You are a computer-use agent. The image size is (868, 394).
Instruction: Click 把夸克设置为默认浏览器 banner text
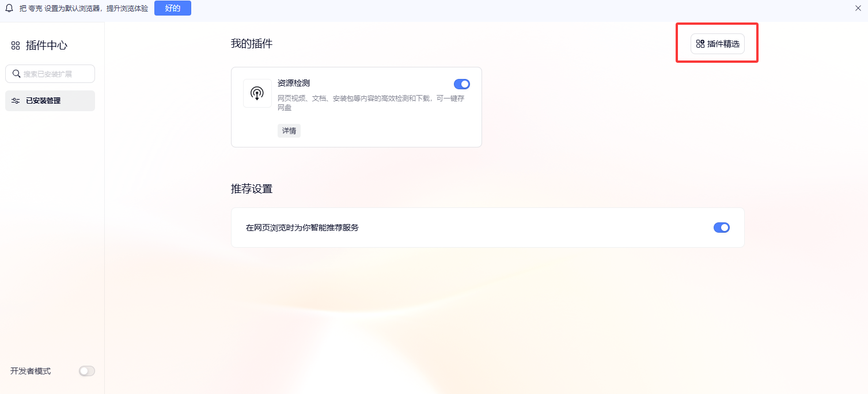click(x=84, y=9)
